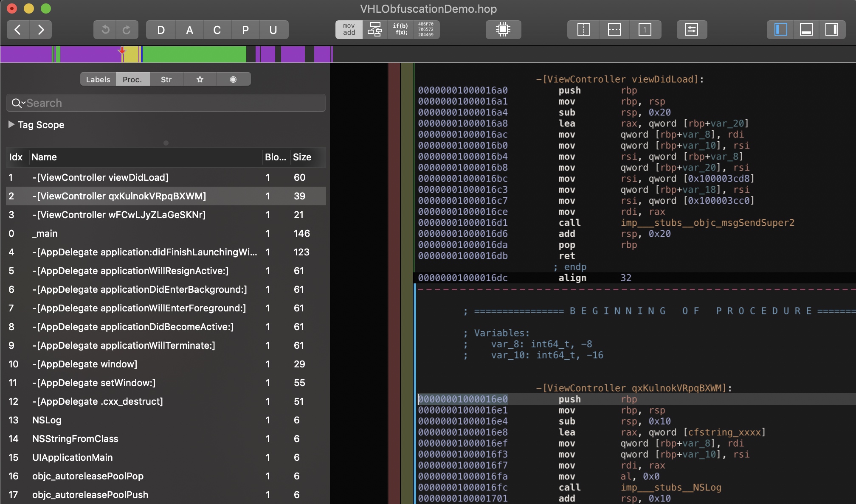The width and height of the screenshot is (856, 504).
Task: Mark selection as Data type (D)
Action: [160, 30]
